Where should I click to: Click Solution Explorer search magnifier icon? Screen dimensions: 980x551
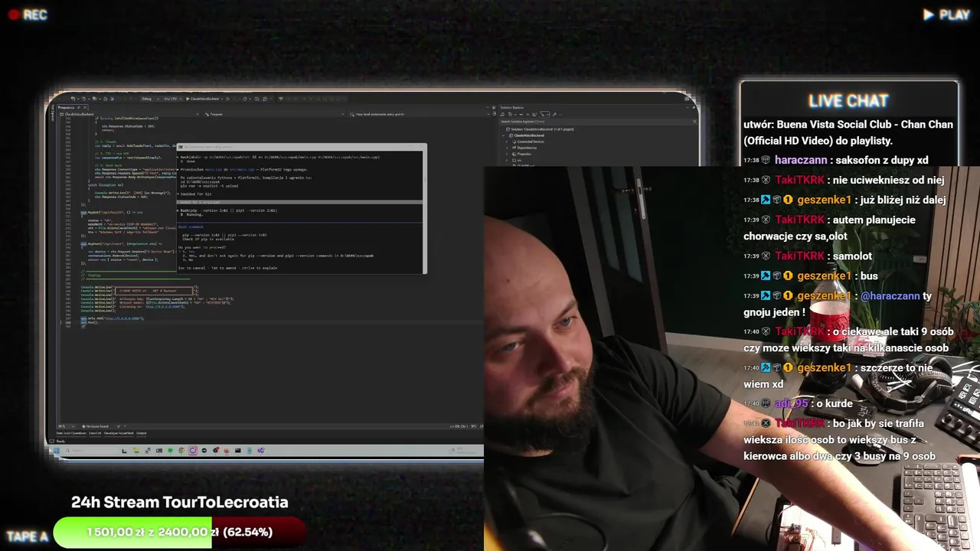click(x=694, y=121)
